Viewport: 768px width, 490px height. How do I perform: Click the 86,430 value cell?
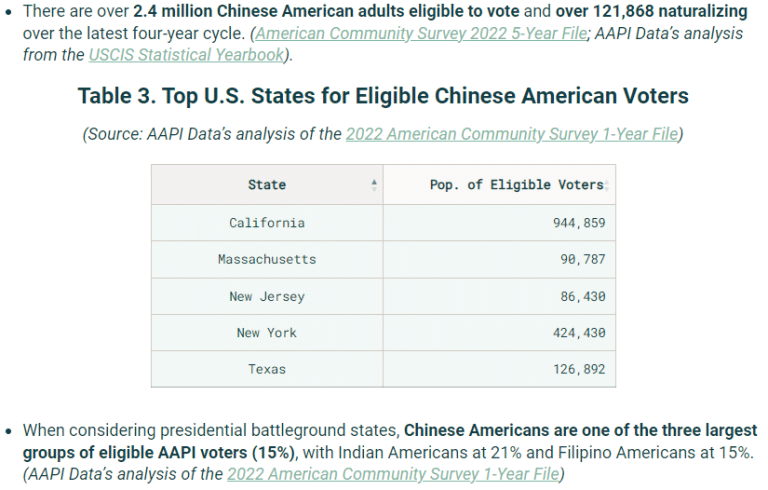point(499,296)
